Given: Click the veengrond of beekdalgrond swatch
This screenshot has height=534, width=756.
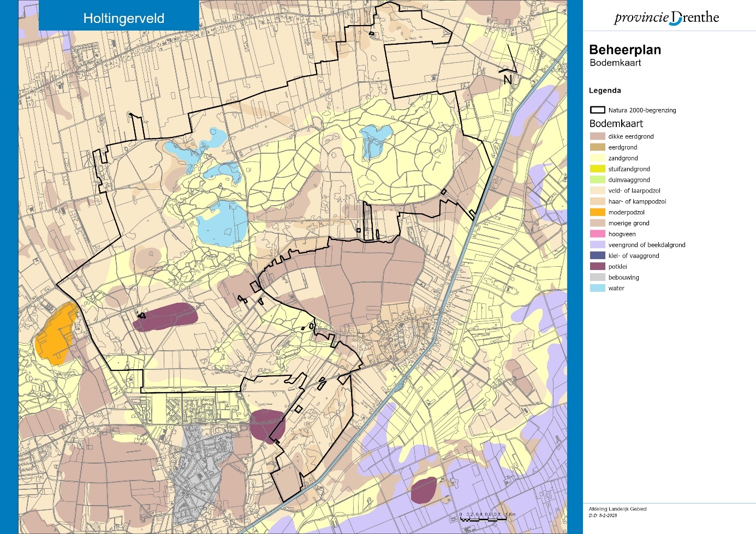Looking at the screenshot, I should pos(597,245).
